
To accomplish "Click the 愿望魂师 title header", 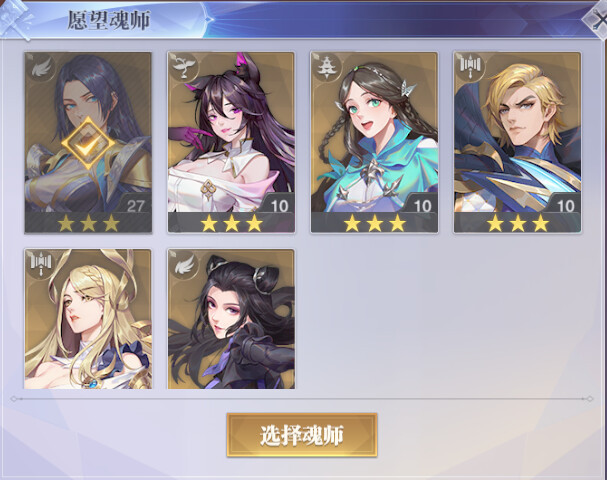I will coord(109,20).
